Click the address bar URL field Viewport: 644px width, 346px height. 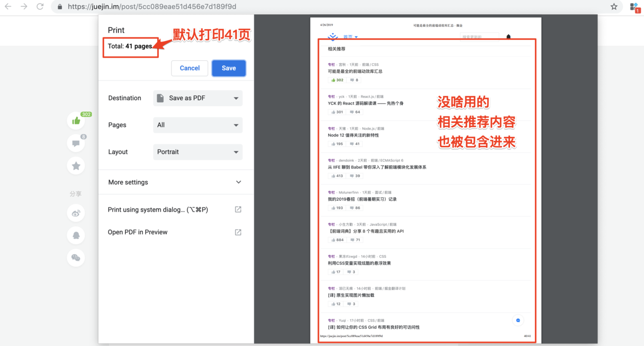[x=208, y=7]
